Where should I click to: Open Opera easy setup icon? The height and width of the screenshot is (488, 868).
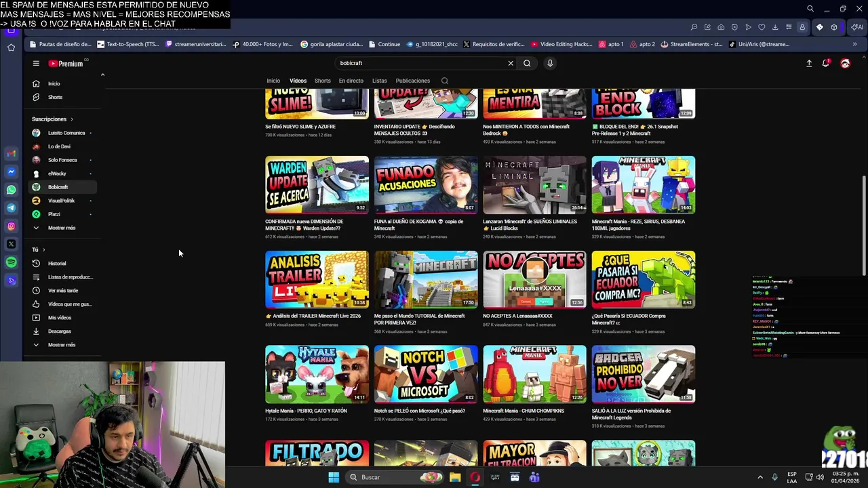tap(789, 27)
